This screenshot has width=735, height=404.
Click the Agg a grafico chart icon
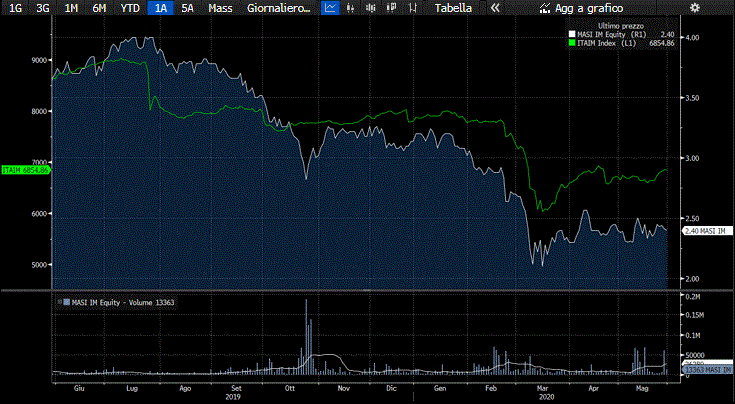pos(544,7)
